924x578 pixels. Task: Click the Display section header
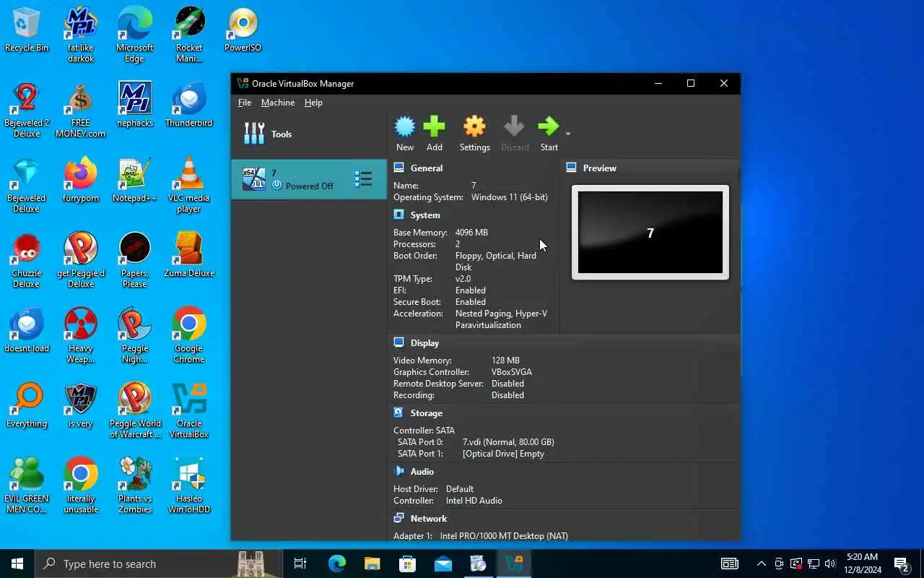424,342
